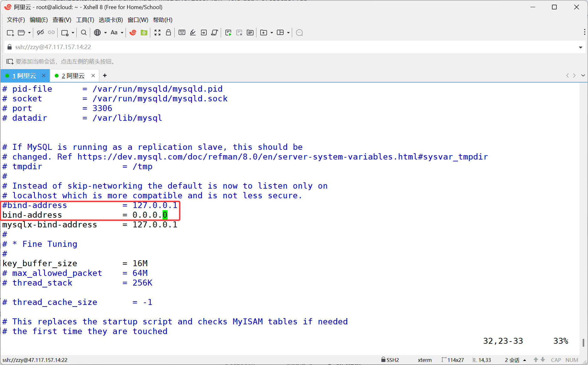Open the 文件(F) menu

click(x=16, y=20)
